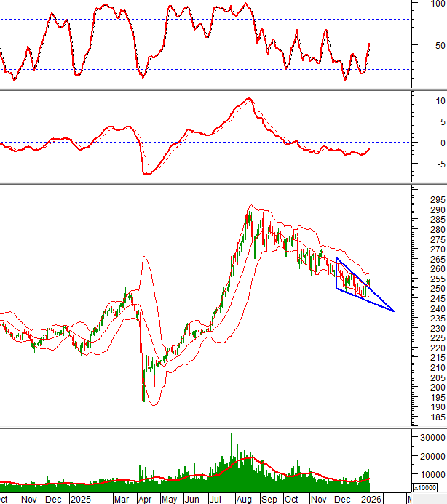Click the MACD trough in April

(148, 173)
